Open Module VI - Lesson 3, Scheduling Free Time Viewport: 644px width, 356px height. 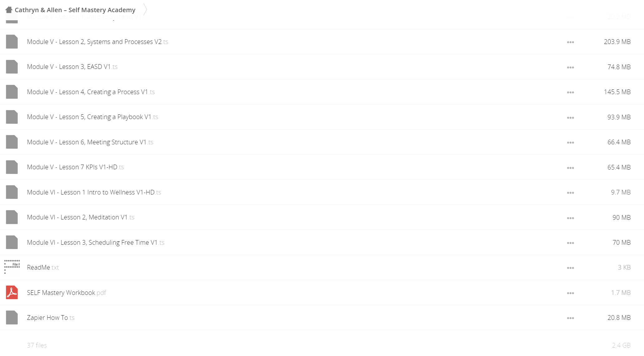[x=95, y=243]
